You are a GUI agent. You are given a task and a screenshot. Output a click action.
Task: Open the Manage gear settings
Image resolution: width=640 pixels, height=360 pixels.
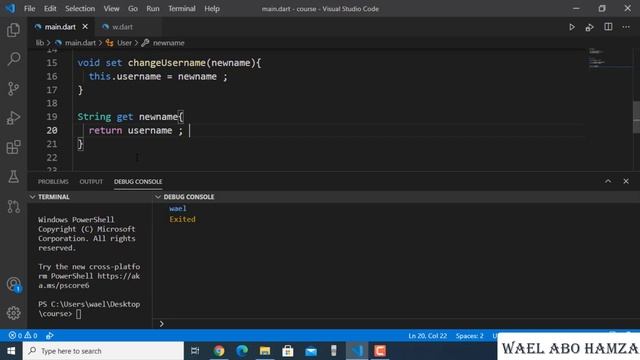pos(13,313)
